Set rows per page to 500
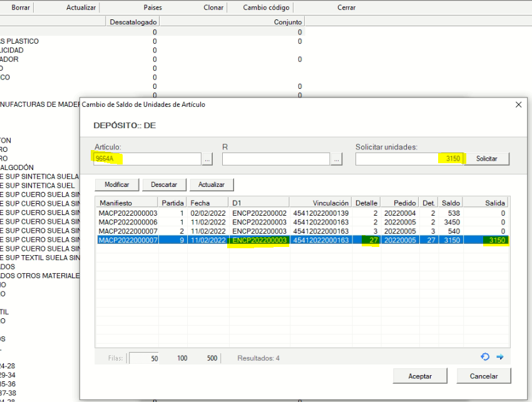The height and width of the screenshot is (402, 532). [212, 358]
